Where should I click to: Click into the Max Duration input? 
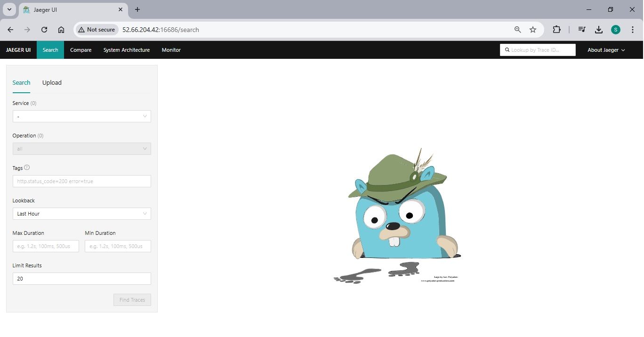coord(46,246)
